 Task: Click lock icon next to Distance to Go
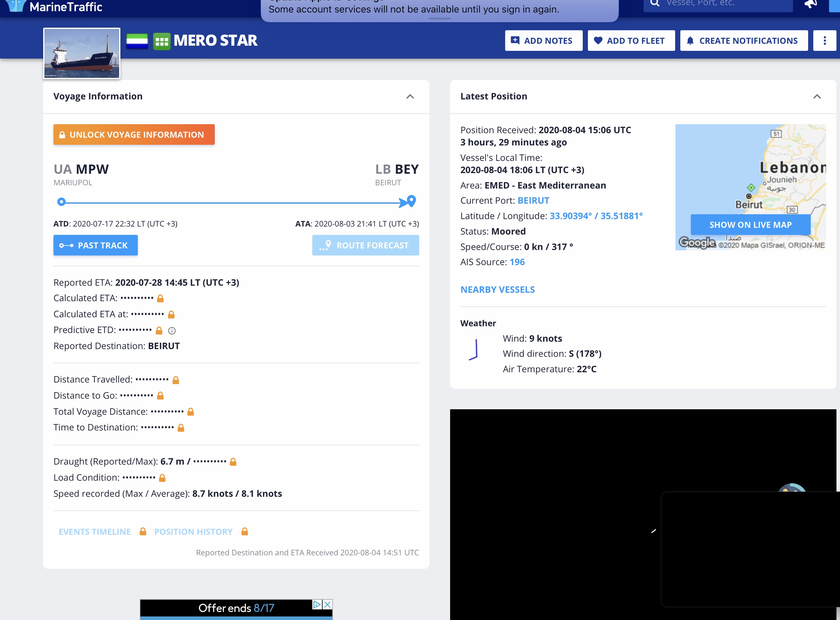pos(160,395)
